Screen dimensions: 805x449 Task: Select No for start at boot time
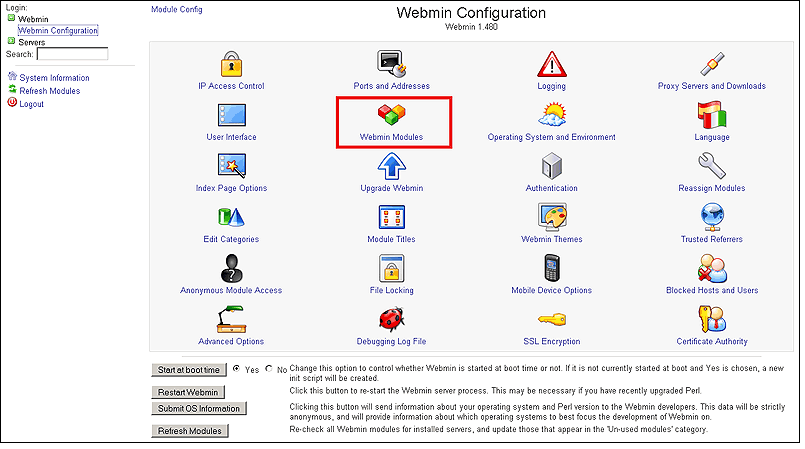(x=269, y=368)
